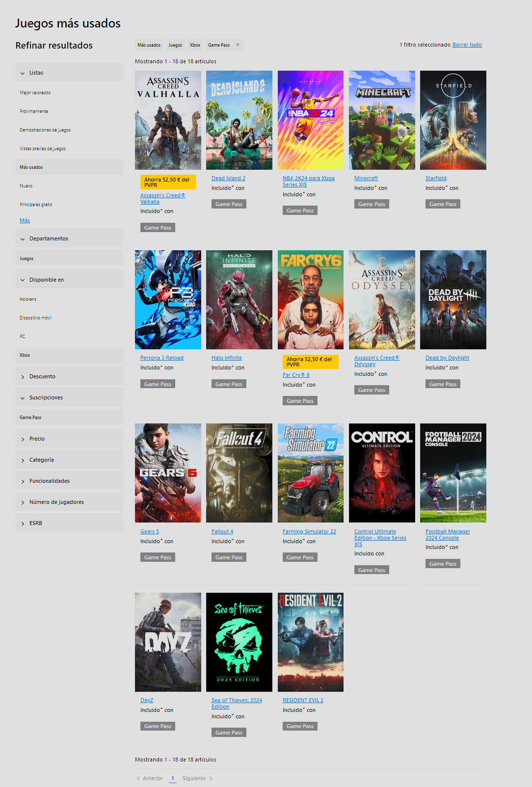Open Farming Simulator 22 cover art

pyautogui.click(x=311, y=473)
